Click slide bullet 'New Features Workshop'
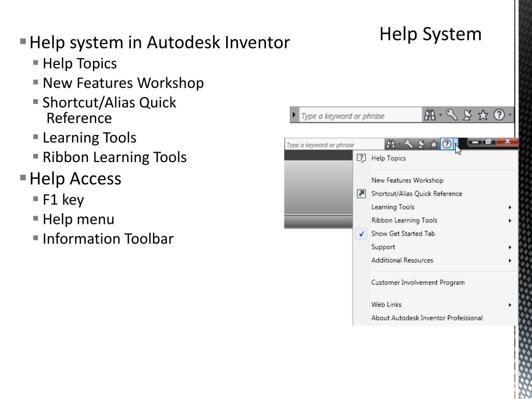 [123, 83]
